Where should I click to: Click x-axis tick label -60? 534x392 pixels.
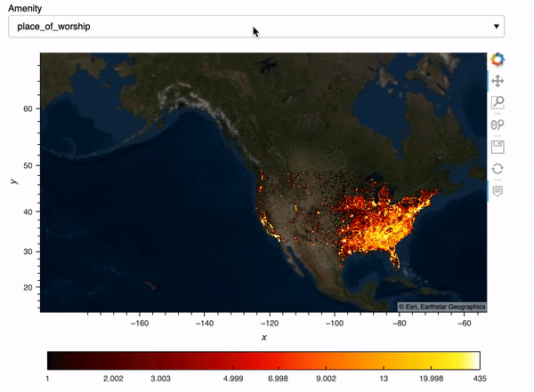click(x=465, y=324)
